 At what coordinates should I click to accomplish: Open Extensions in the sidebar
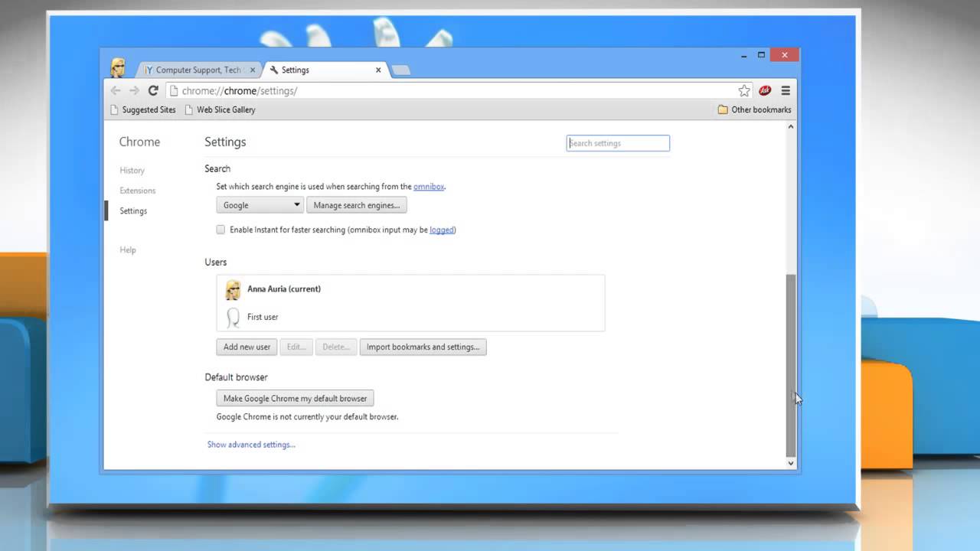(137, 191)
